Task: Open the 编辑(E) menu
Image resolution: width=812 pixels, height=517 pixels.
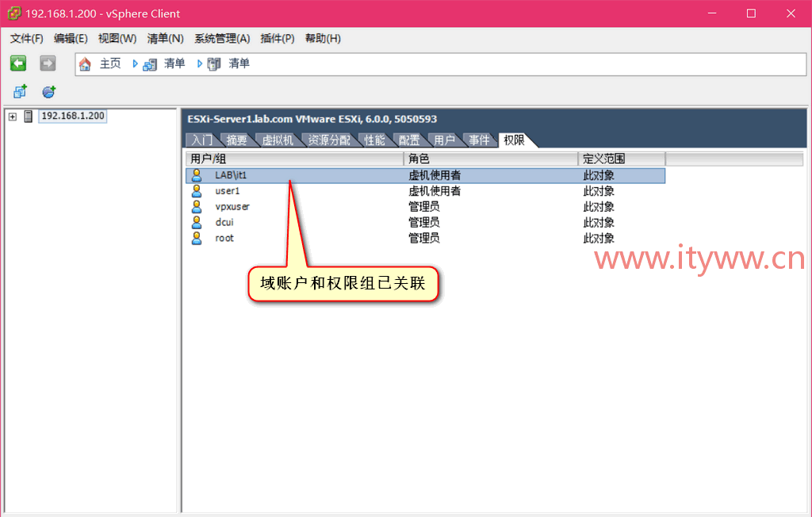Action: pos(71,38)
